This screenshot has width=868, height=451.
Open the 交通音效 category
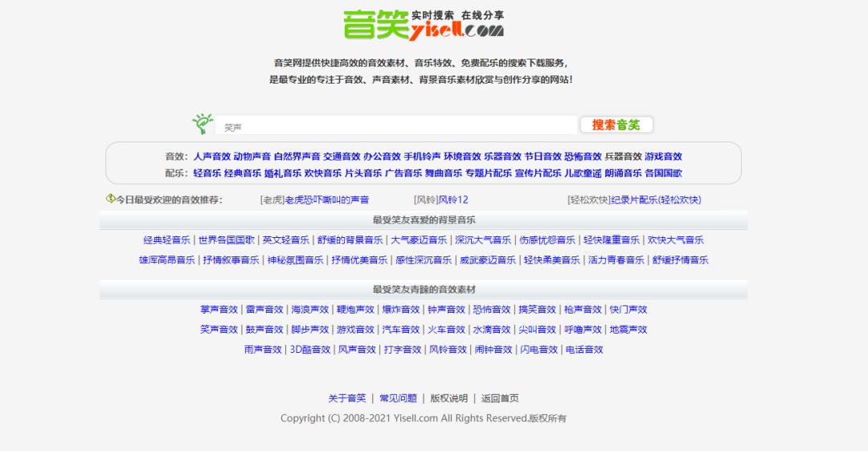click(x=342, y=156)
